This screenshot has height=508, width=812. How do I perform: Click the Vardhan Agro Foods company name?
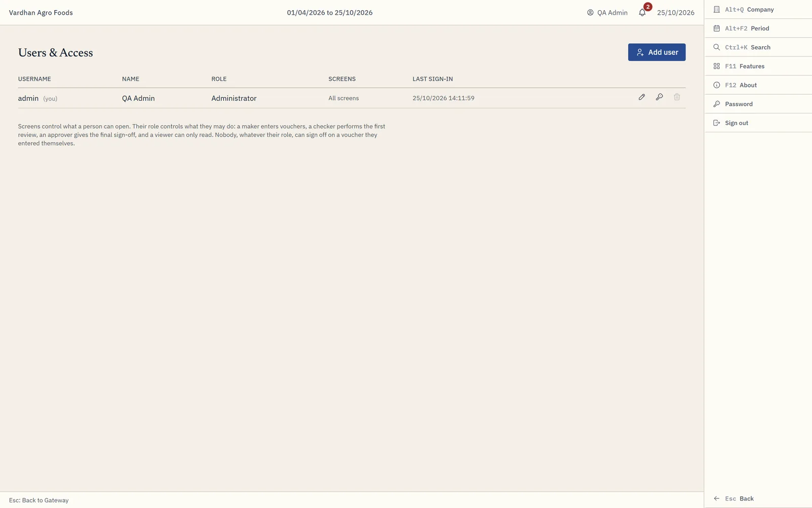41,13
